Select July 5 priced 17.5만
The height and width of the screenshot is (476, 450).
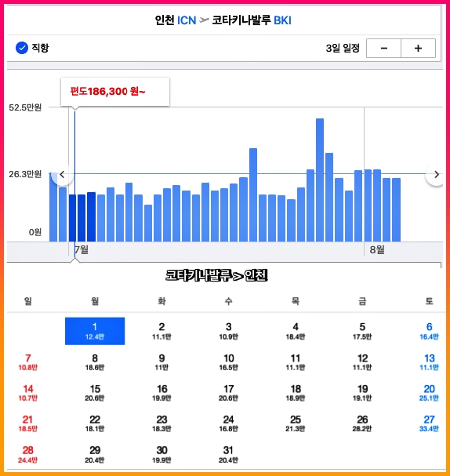(x=362, y=331)
